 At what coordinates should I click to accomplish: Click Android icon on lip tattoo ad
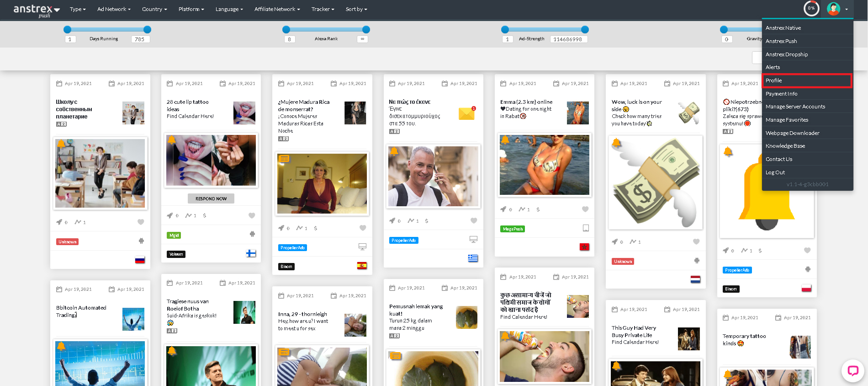[252, 234]
